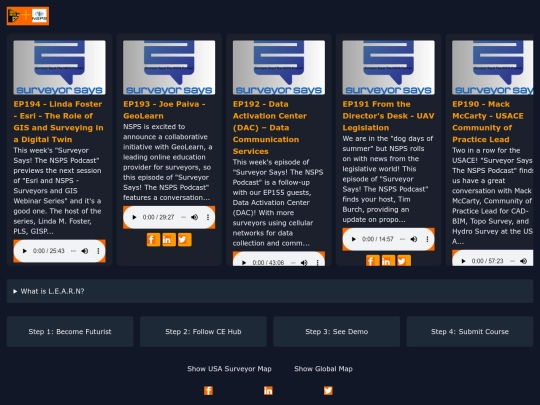
Task: Play the EP190 Mack McCarty episode audio
Action: point(464,261)
